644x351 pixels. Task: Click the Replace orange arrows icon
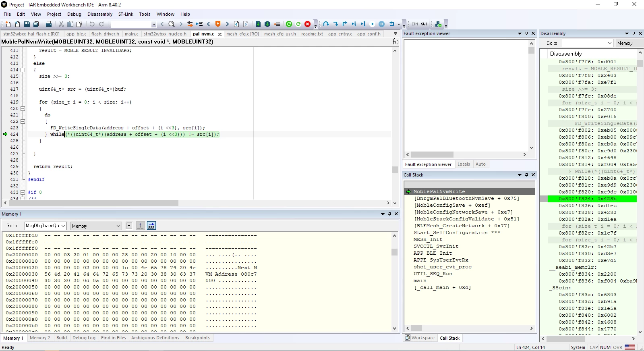click(190, 24)
